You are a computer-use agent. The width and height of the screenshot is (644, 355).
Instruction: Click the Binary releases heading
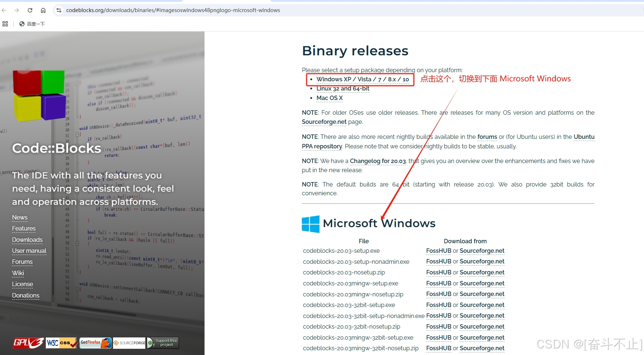click(355, 51)
